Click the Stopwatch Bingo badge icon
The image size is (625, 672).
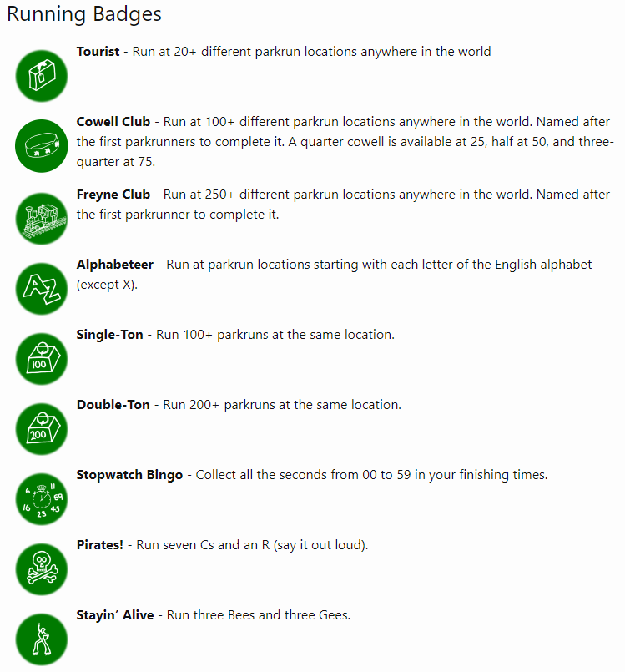(x=41, y=498)
